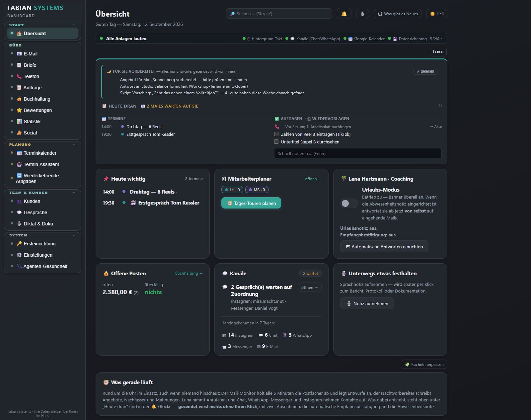Click the E-Mail envelope icon in sidebar
This screenshot has height=420, width=531.
pyautogui.click(x=19, y=54)
